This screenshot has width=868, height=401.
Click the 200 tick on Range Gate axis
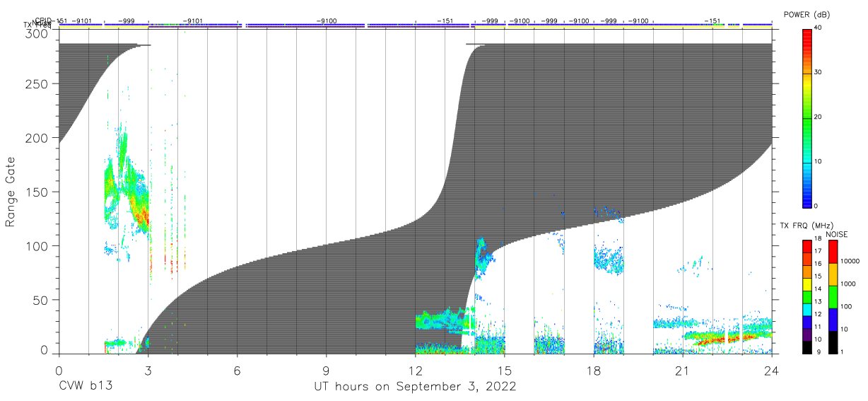pyautogui.click(x=38, y=138)
